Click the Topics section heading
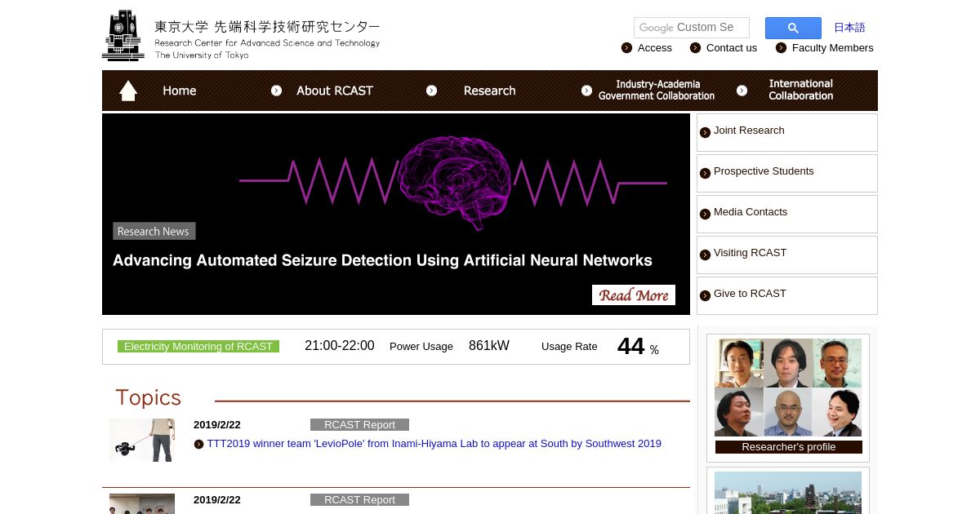 point(148,397)
